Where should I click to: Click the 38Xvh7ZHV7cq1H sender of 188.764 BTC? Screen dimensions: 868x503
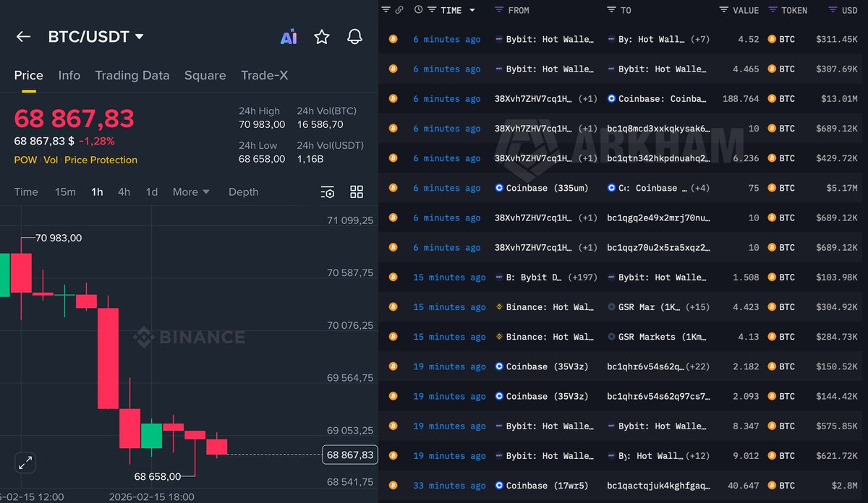tap(533, 99)
